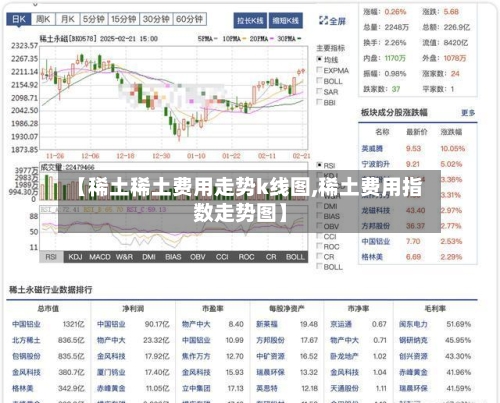500x403 pixels.
Task: Select the SAR main indicator option
Action: [x=327, y=92]
